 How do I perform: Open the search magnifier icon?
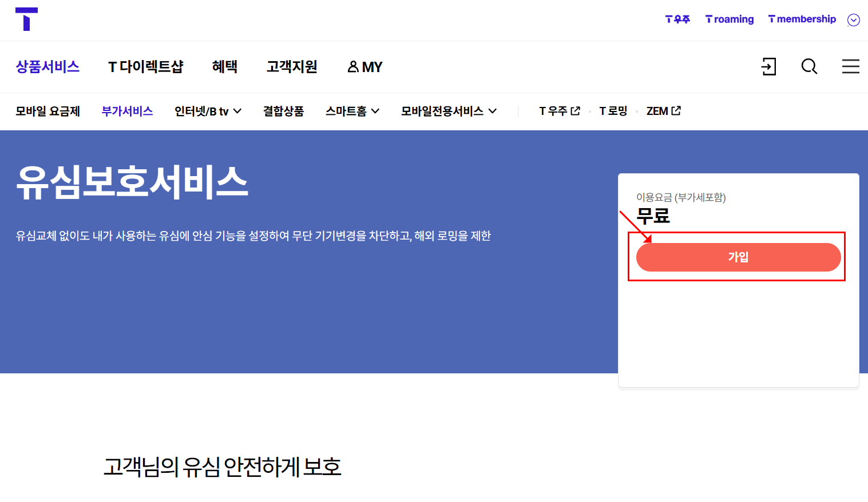809,66
